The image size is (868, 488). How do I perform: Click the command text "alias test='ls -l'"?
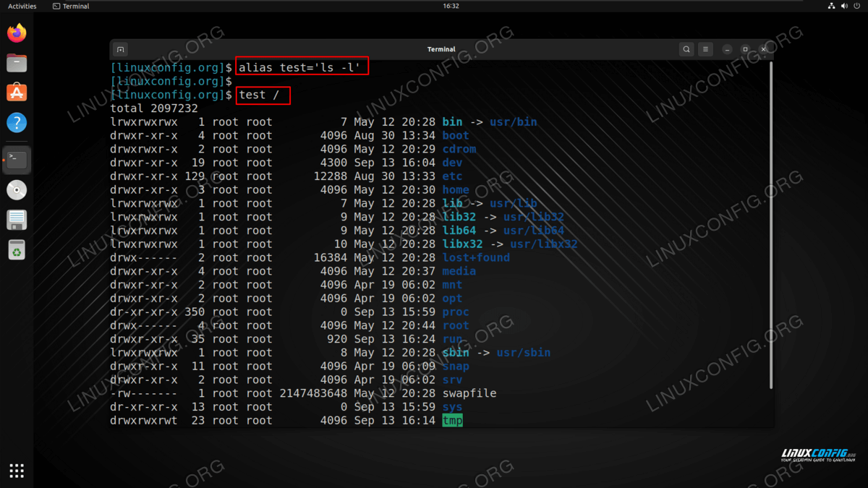click(x=300, y=67)
